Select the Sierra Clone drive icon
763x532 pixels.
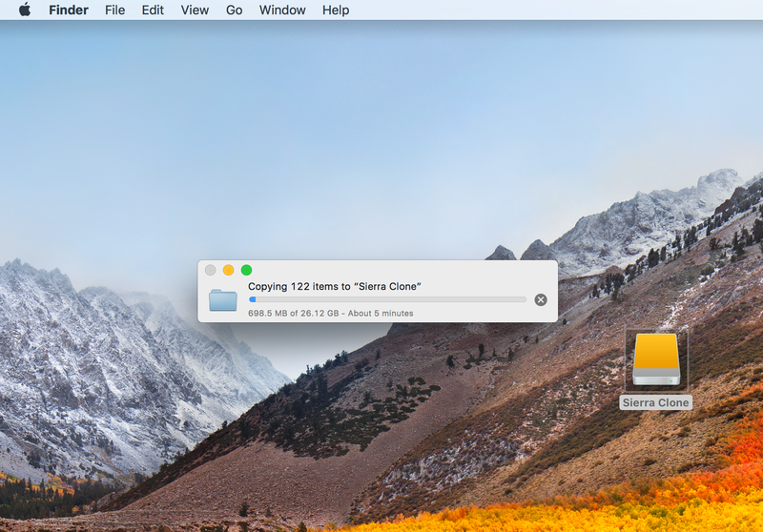point(656,359)
